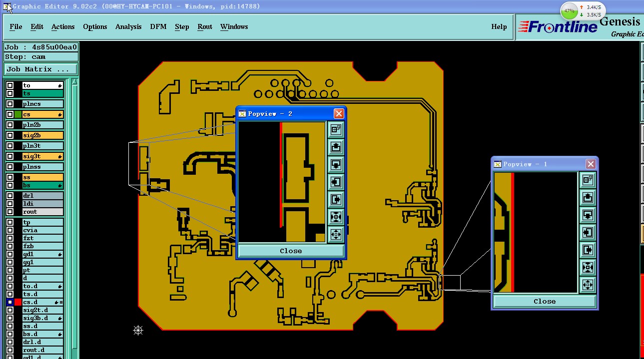
Task: Zoom in (inward arrows) in Popview 1
Action: coord(588,267)
